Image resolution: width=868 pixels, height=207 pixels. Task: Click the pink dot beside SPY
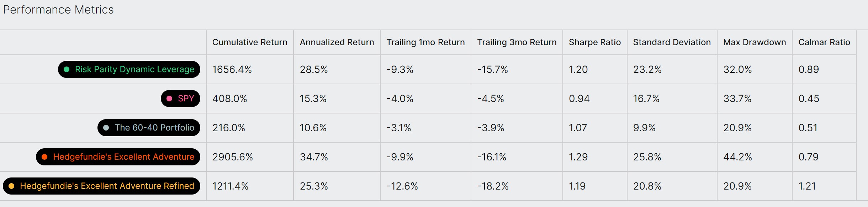pyautogui.click(x=169, y=99)
